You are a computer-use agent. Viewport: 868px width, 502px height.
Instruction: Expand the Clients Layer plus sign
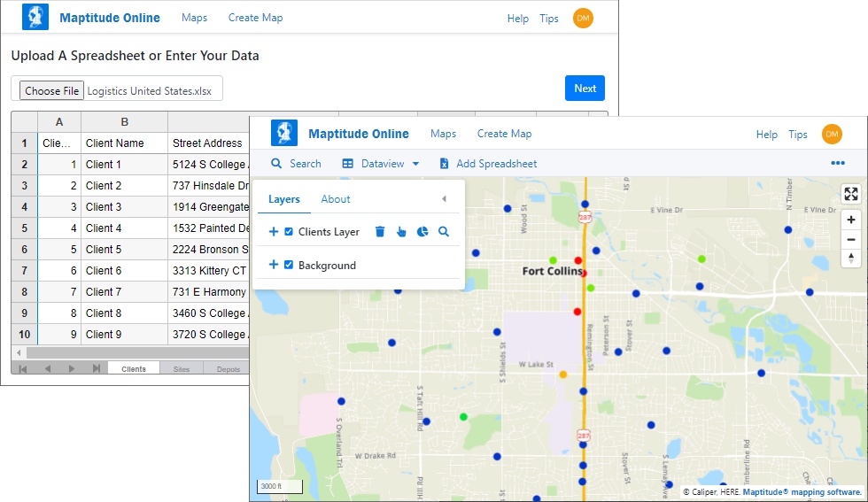[x=274, y=232]
